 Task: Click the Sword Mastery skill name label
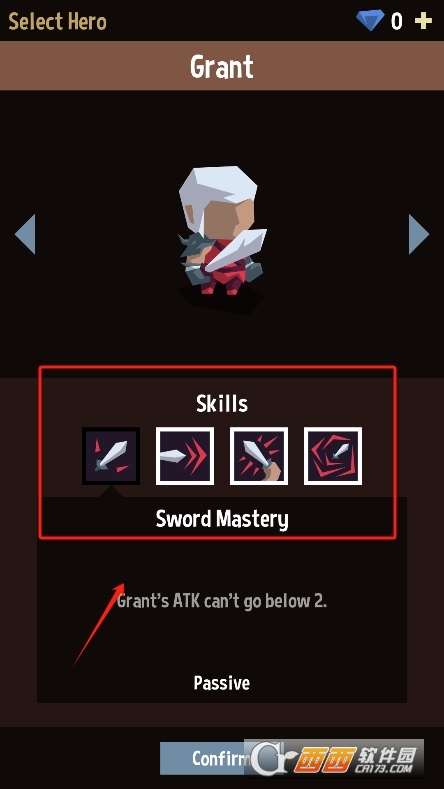222,519
